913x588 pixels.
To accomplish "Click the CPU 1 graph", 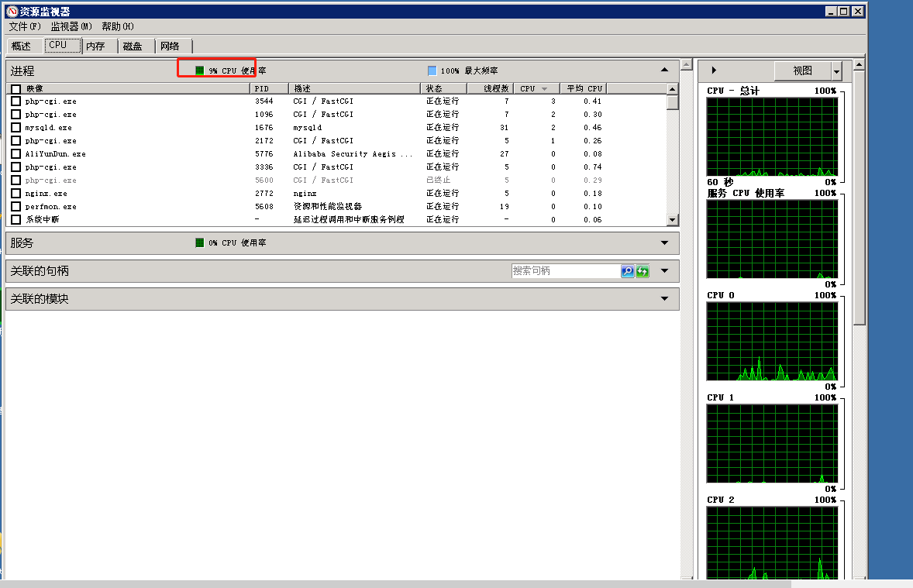I will (772, 444).
